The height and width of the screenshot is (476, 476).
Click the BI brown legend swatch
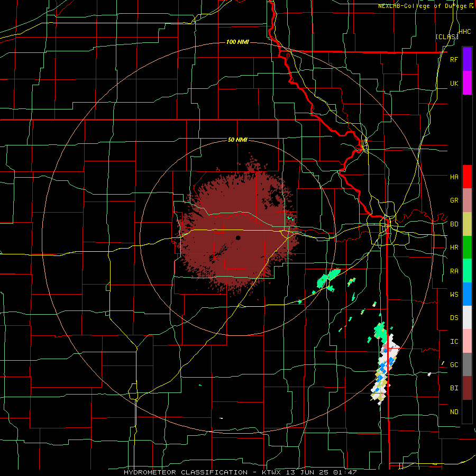(467, 388)
